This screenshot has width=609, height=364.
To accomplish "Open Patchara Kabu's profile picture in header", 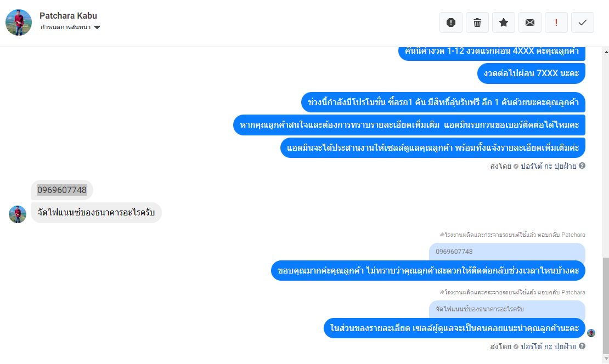I will (x=19, y=22).
